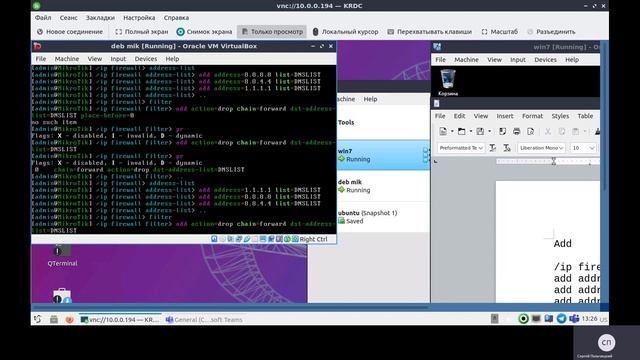This screenshot has width=640, height=360.
Task: Click Новое соединение button
Action: pos(69,31)
